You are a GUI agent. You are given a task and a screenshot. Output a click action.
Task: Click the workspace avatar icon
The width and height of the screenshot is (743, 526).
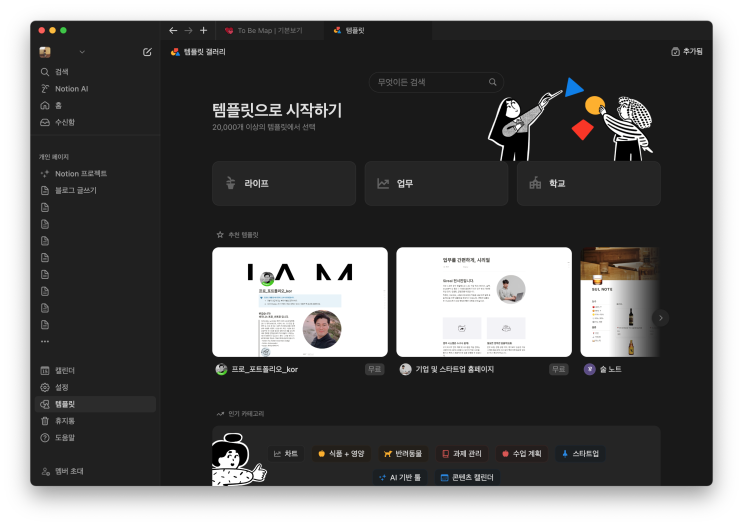[x=45, y=52]
